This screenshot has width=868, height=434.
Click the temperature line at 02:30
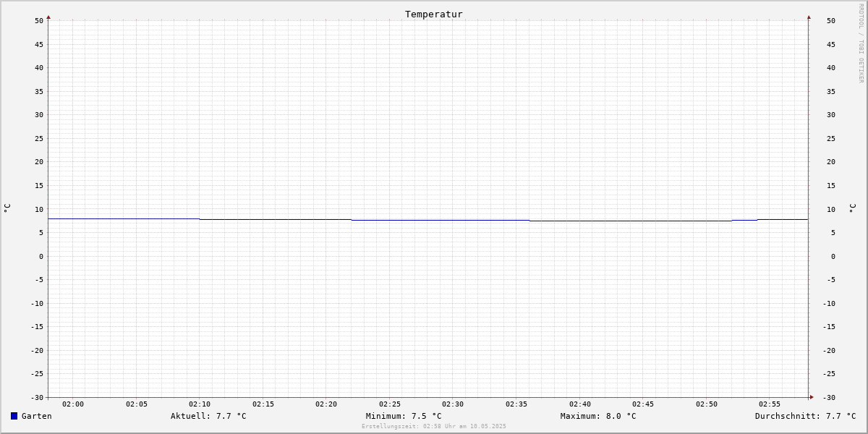pyautogui.click(x=453, y=220)
